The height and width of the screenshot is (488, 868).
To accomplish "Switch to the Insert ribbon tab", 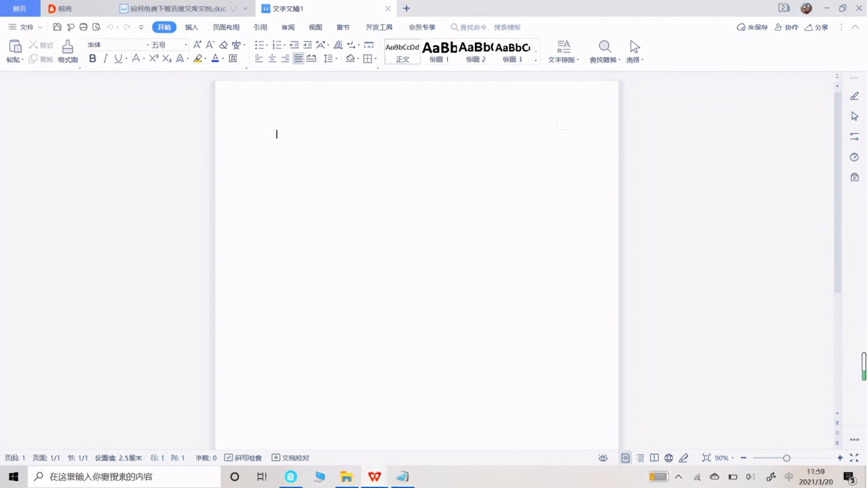I will pos(191,28).
